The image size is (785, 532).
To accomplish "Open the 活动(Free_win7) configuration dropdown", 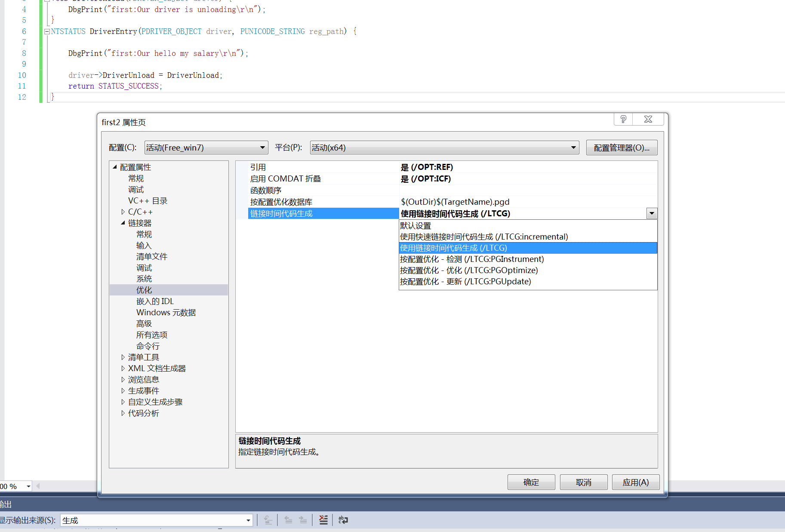I will tap(262, 148).
